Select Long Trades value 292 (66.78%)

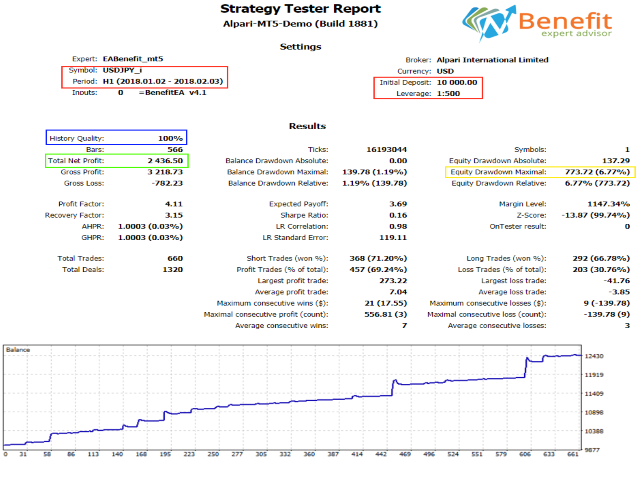601,258
